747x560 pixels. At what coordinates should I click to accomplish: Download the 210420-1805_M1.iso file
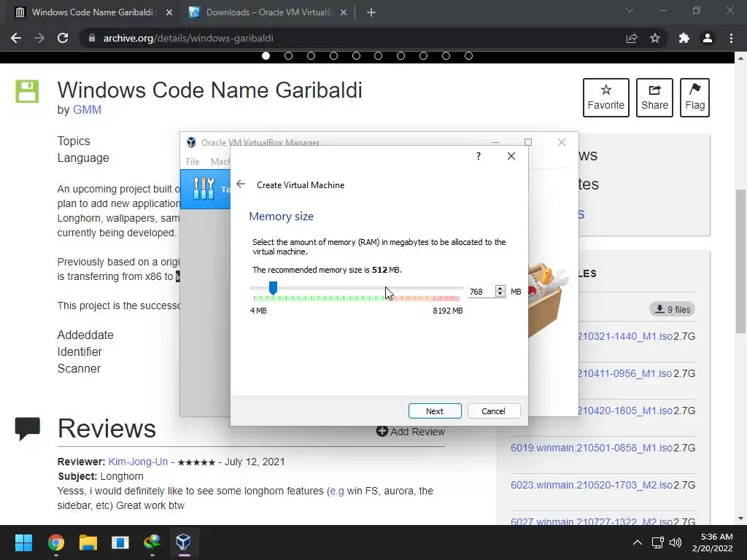click(625, 411)
